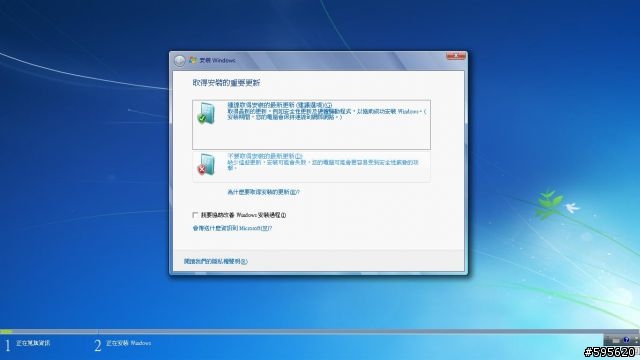Open the link on why to get installation updates
Viewport: 640px width, 360px height.
[x=263, y=192]
